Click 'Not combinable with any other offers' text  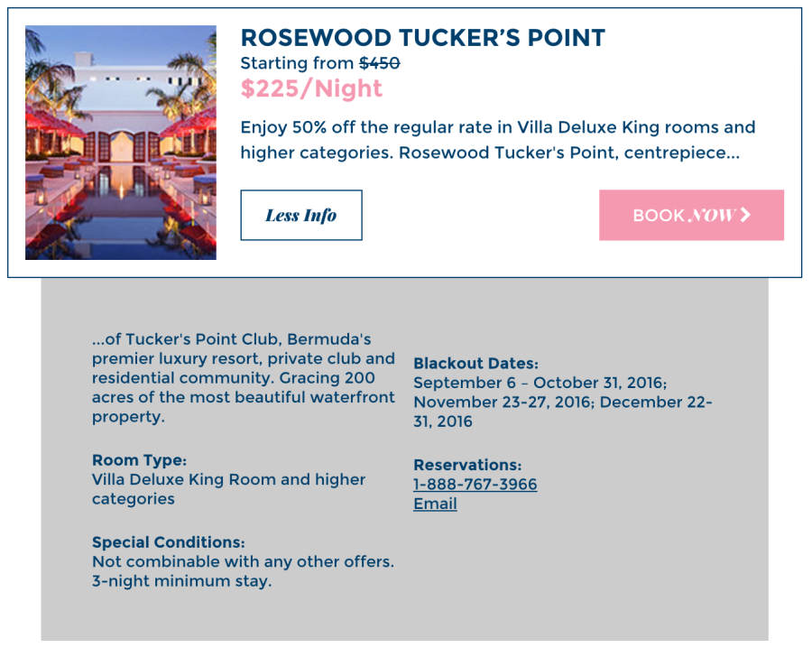243,561
